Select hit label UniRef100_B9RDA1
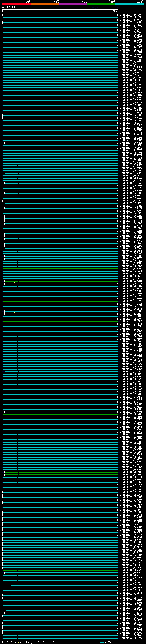The height and width of the screenshot is (644, 146). click(x=131, y=88)
